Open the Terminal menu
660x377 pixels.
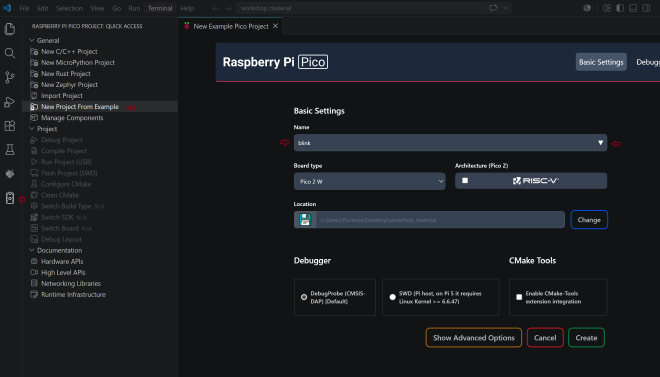coord(160,8)
